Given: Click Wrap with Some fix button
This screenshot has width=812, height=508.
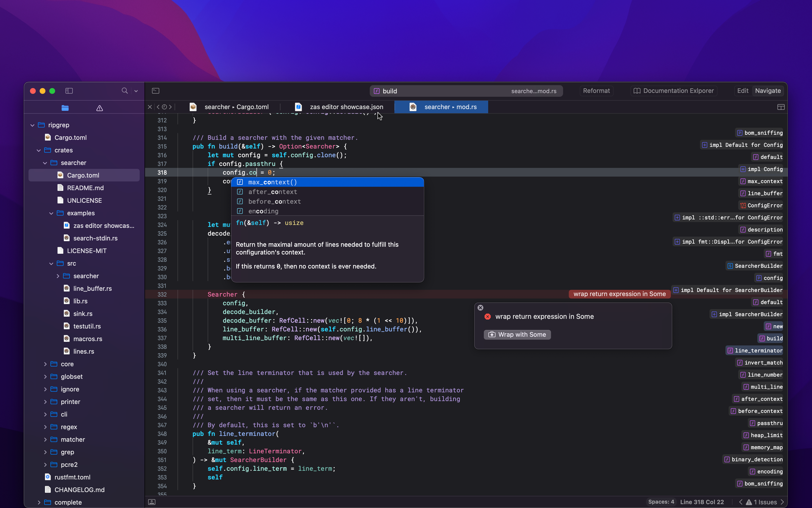Looking at the screenshot, I should point(517,335).
